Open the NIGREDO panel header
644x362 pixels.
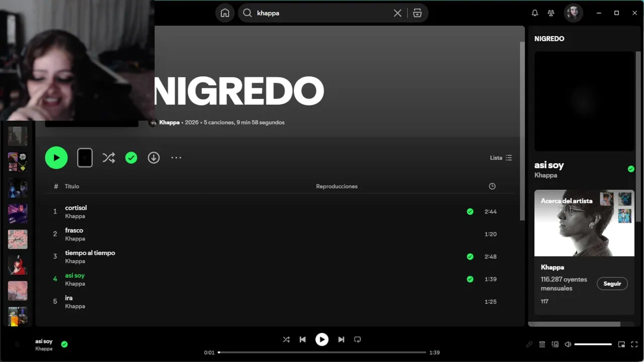pyautogui.click(x=549, y=39)
